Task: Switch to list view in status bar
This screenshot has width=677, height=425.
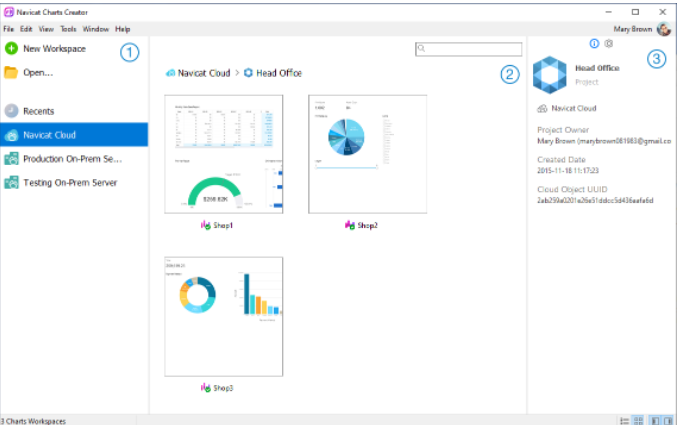Action: 624,421
